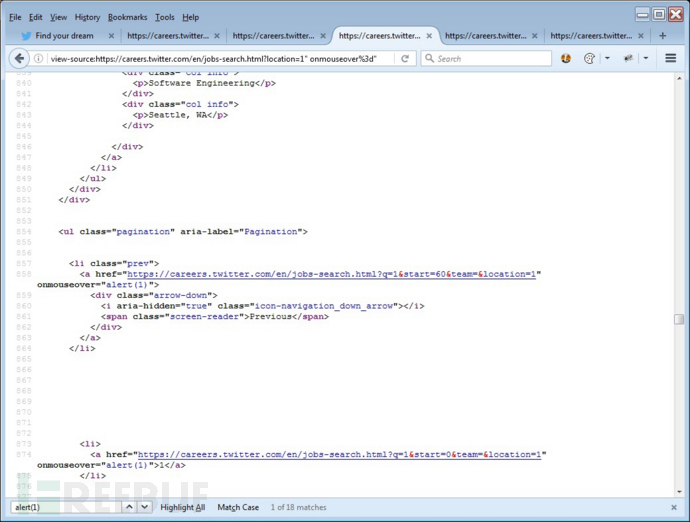
Task: Open the History menu
Action: 87,17
